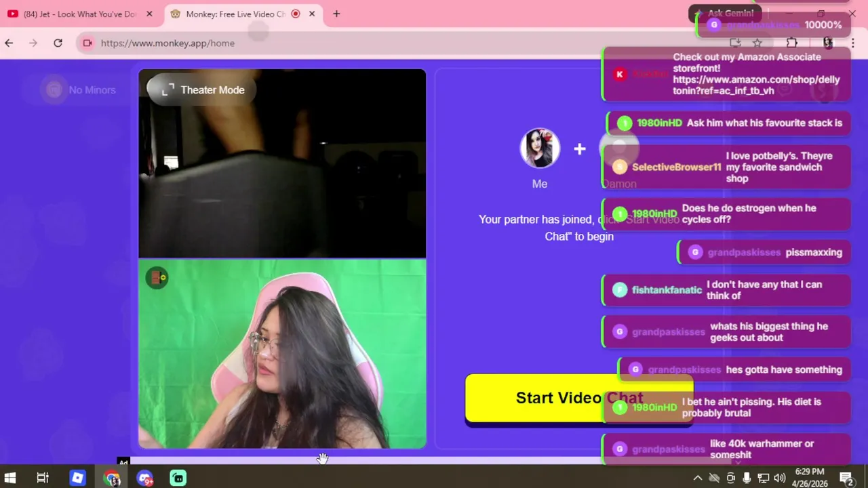The image size is (868, 488).
Task: Select the Monkey Free Live Video Chat tab
Action: tap(235, 14)
